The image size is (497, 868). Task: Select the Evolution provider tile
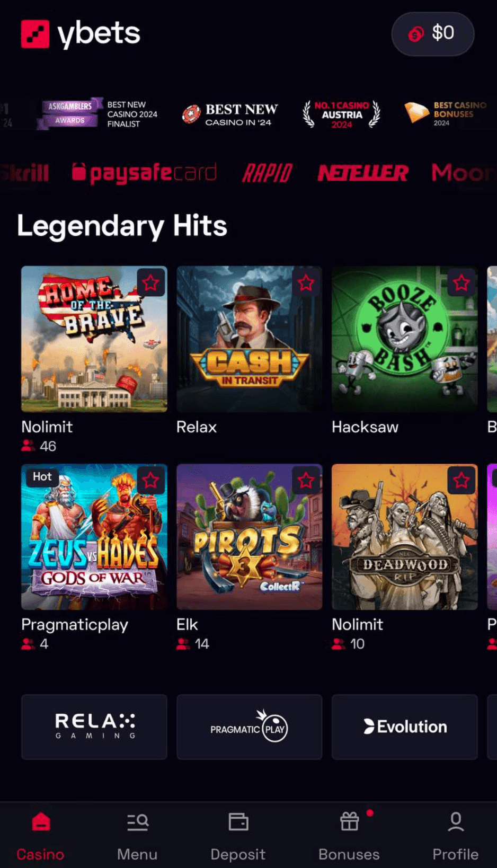(x=405, y=727)
